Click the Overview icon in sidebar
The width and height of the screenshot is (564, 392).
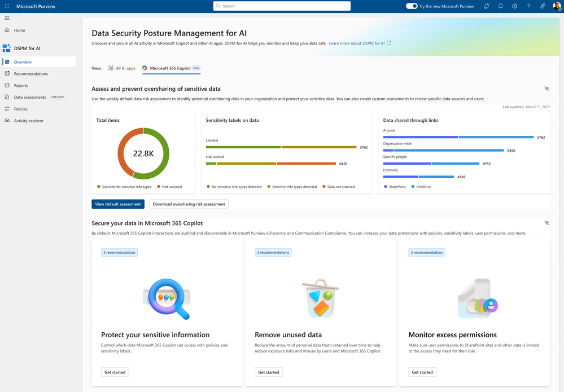pyautogui.click(x=7, y=62)
